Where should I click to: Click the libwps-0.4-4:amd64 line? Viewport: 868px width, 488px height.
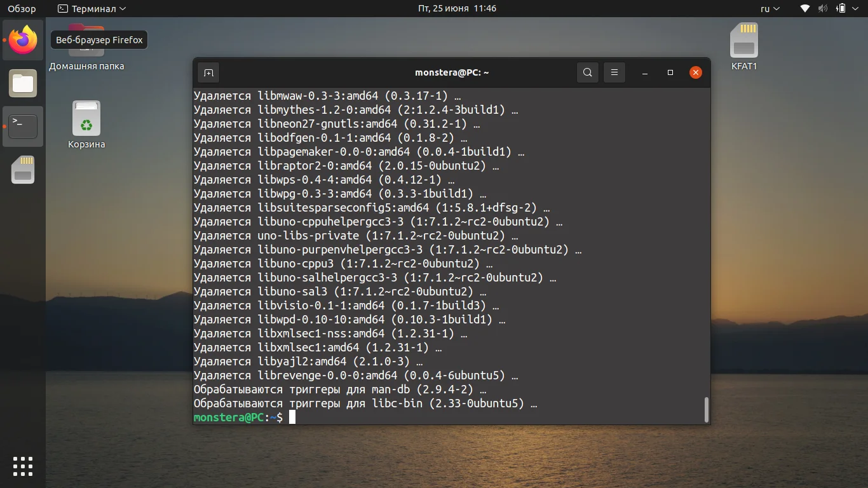(x=324, y=180)
